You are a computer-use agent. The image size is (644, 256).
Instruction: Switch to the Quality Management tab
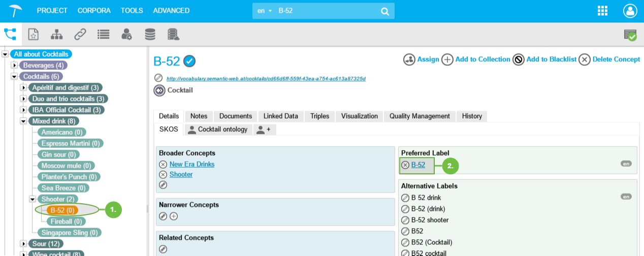pyautogui.click(x=420, y=116)
